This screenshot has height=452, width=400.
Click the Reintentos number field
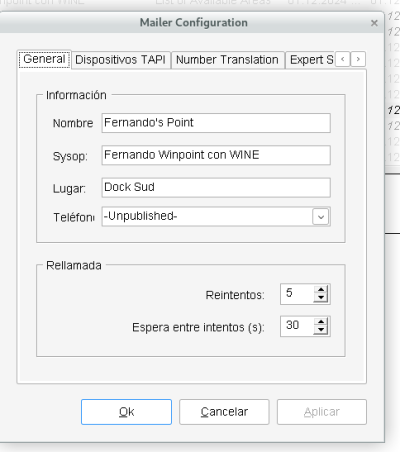point(297,294)
